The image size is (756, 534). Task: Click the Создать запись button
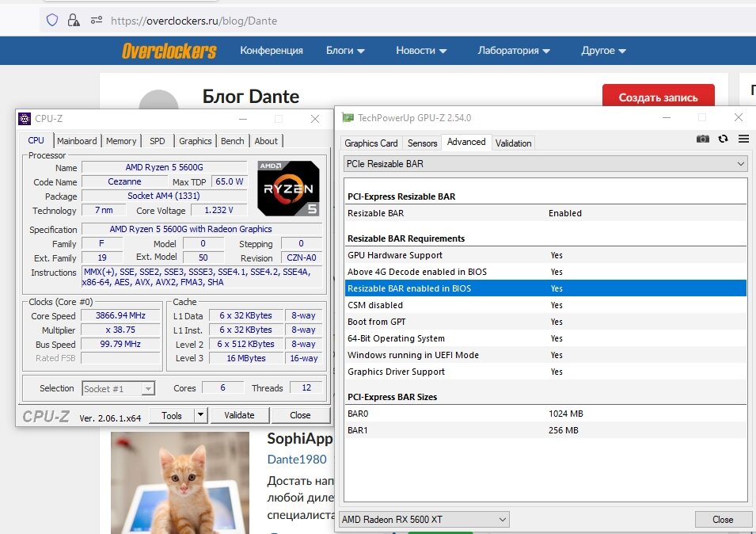(658, 97)
